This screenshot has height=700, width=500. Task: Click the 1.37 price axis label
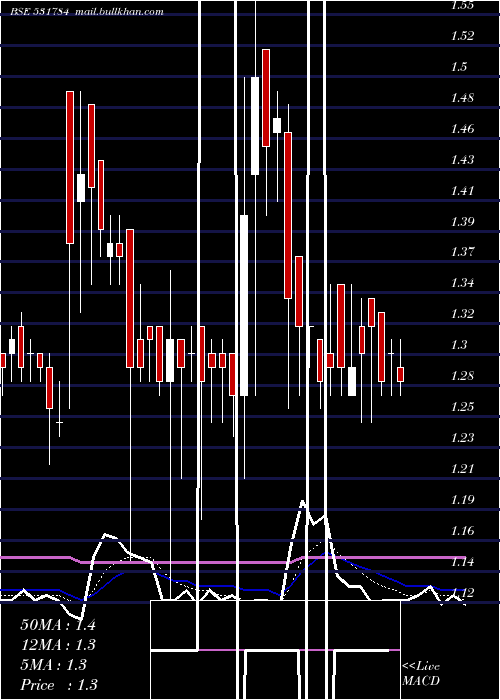(462, 252)
